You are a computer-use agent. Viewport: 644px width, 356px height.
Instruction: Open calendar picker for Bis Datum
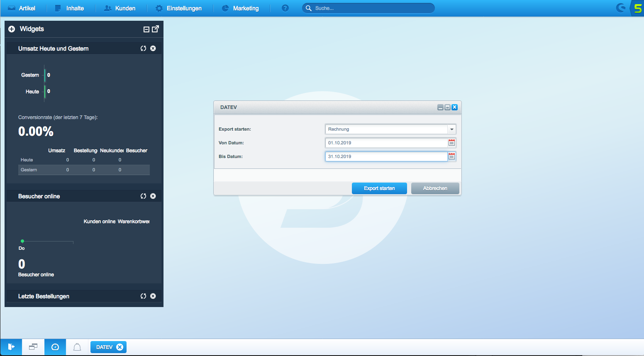point(451,156)
